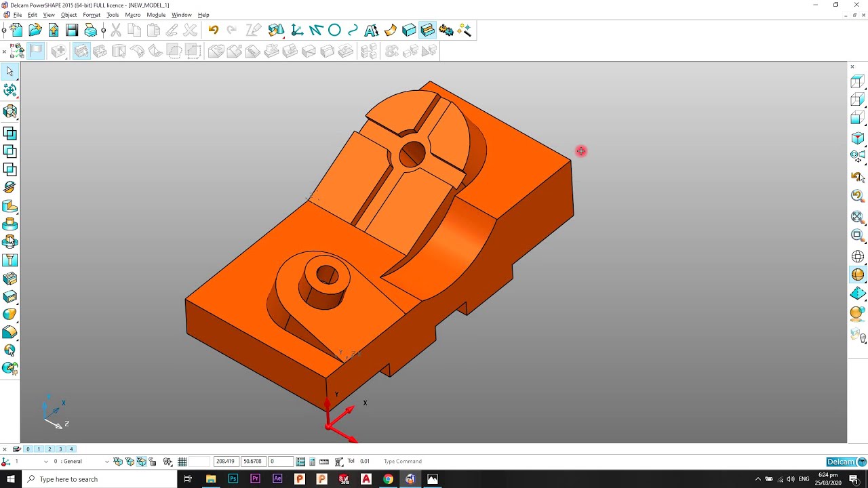
Task: Select level tab 0
Action: coord(28,449)
